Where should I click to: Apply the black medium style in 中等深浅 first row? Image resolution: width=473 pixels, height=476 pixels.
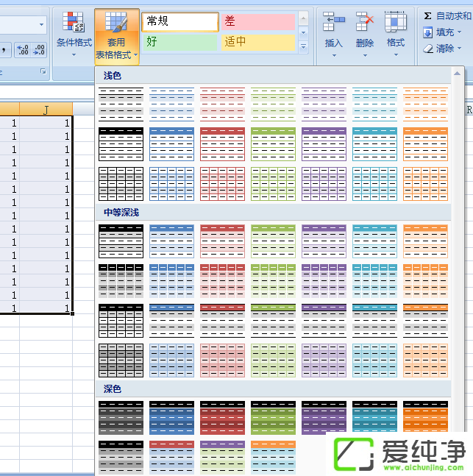pos(121,241)
